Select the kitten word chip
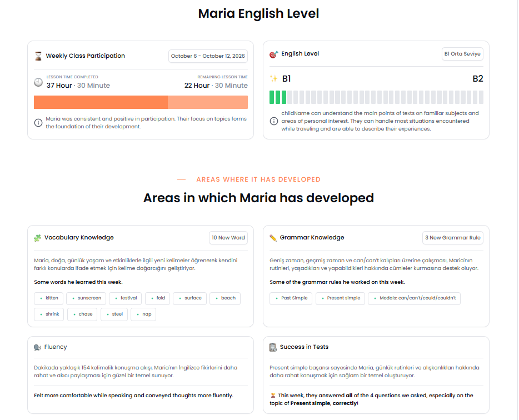 click(49, 298)
